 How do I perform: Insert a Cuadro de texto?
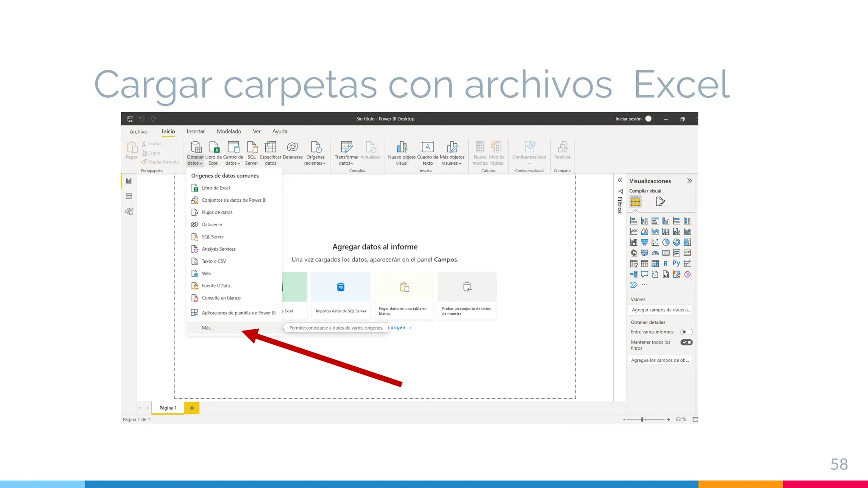tap(428, 153)
